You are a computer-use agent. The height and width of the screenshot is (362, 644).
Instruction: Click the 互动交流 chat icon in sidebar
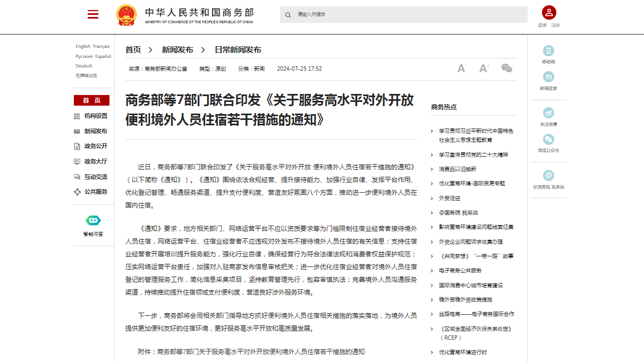[77, 177]
